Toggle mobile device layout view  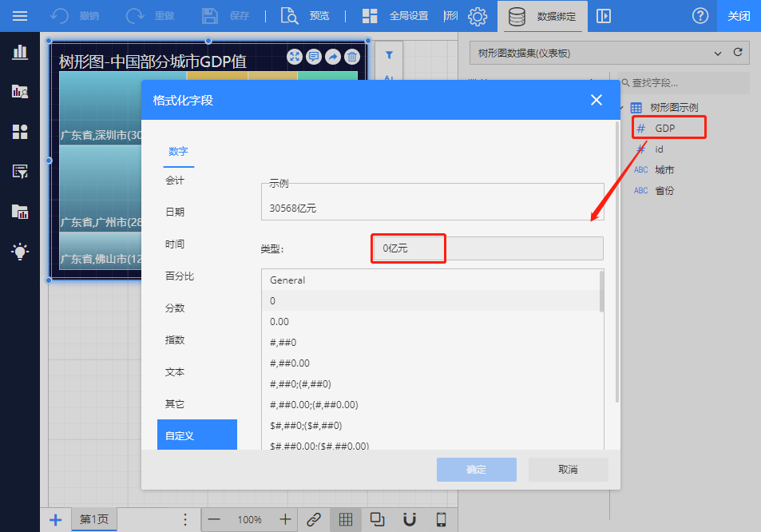(441, 519)
